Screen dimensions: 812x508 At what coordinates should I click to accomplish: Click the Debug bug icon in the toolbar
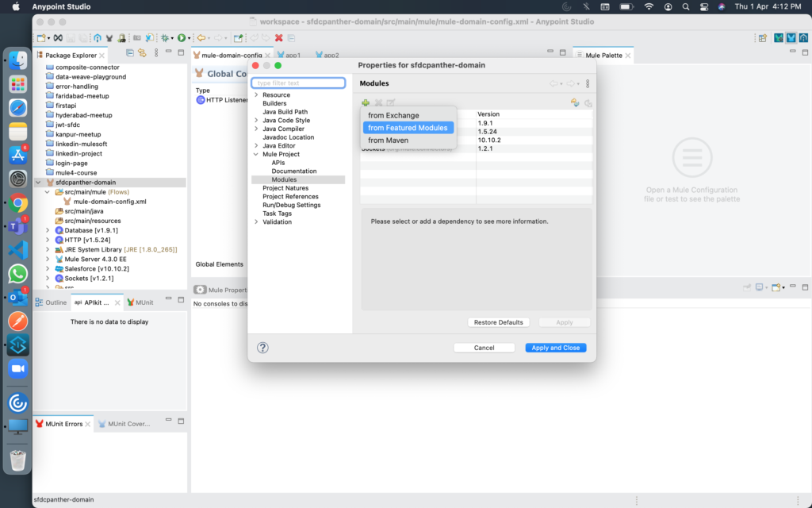coord(165,38)
